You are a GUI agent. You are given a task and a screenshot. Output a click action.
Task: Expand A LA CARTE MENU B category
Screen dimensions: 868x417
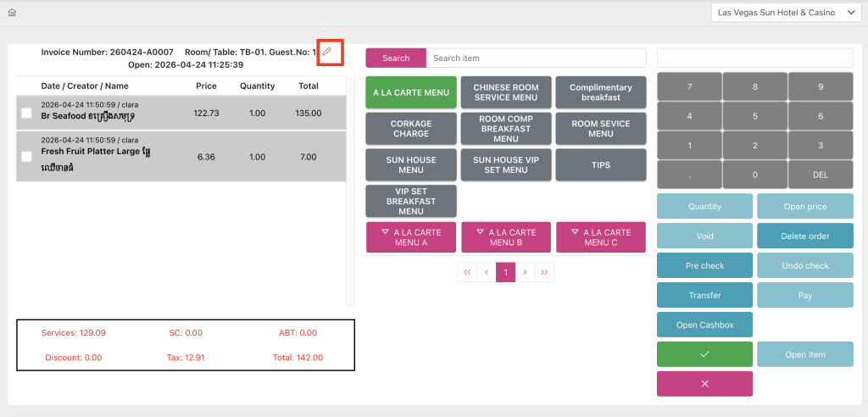[x=506, y=237]
